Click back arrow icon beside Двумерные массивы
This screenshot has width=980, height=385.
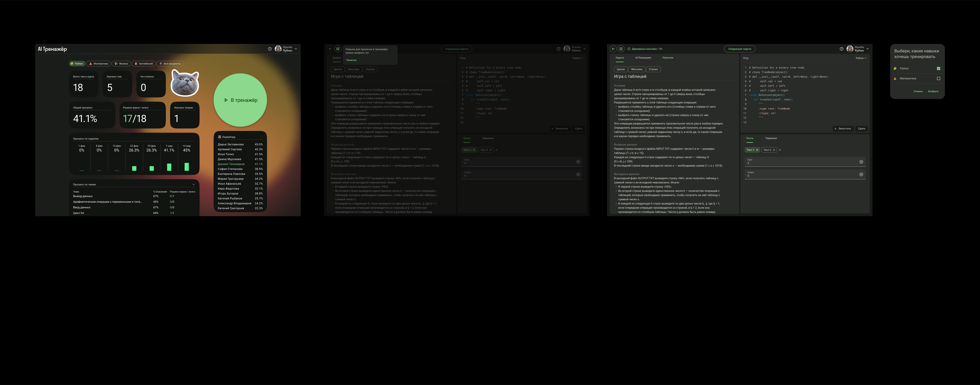click(x=613, y=49)
